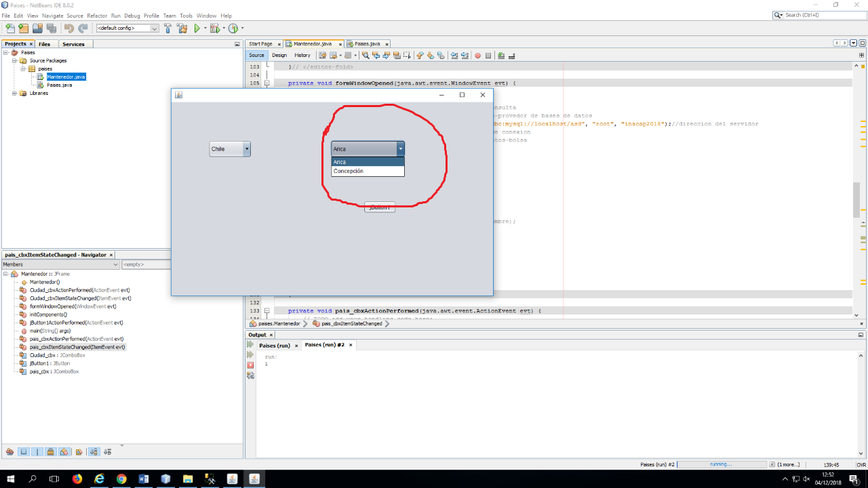Toggle Sort by Name in Navigator

(x=94, y=451)
